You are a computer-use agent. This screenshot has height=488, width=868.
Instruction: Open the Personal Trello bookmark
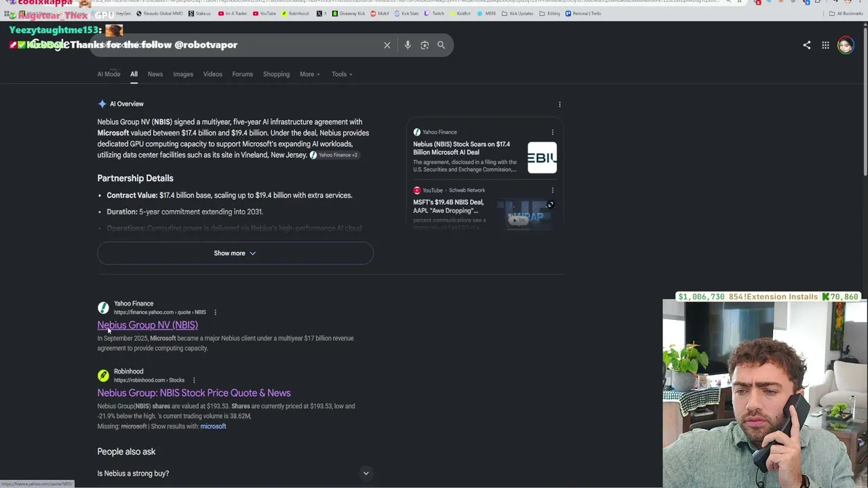[583, 14]
